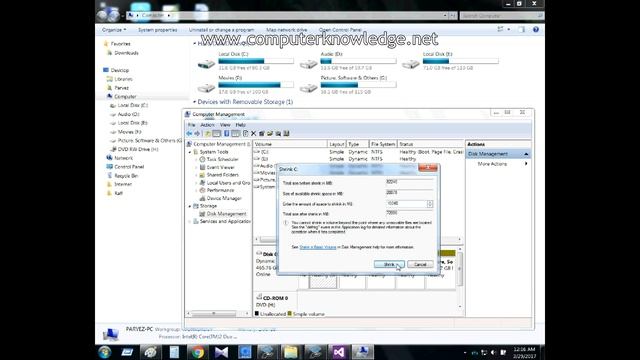Select Task Scheduler in the tree

(x=222, y=159)
